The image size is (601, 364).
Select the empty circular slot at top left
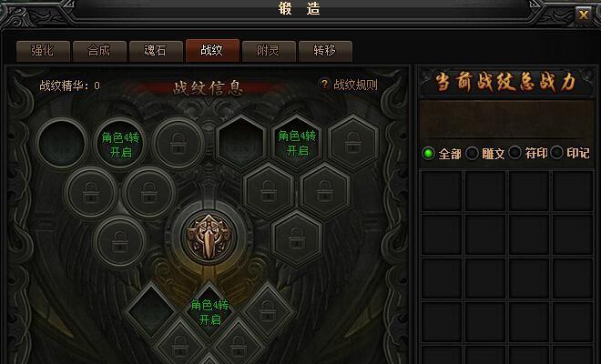[61, 143]
